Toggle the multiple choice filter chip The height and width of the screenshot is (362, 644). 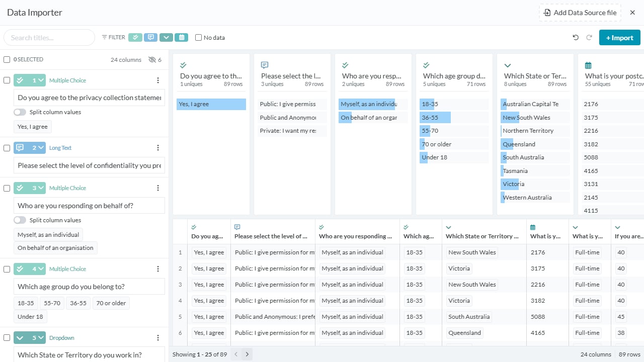135,37
